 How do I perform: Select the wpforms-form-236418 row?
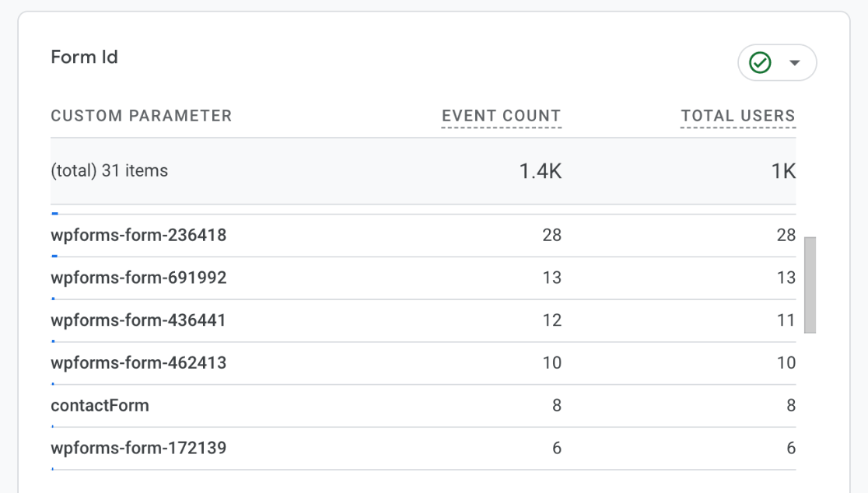138,235
